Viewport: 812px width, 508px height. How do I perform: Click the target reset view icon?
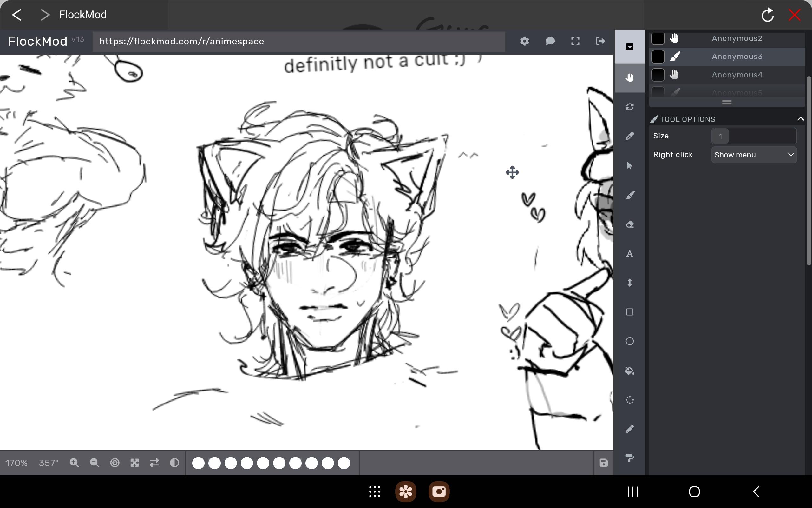click(x=115, y=463)
